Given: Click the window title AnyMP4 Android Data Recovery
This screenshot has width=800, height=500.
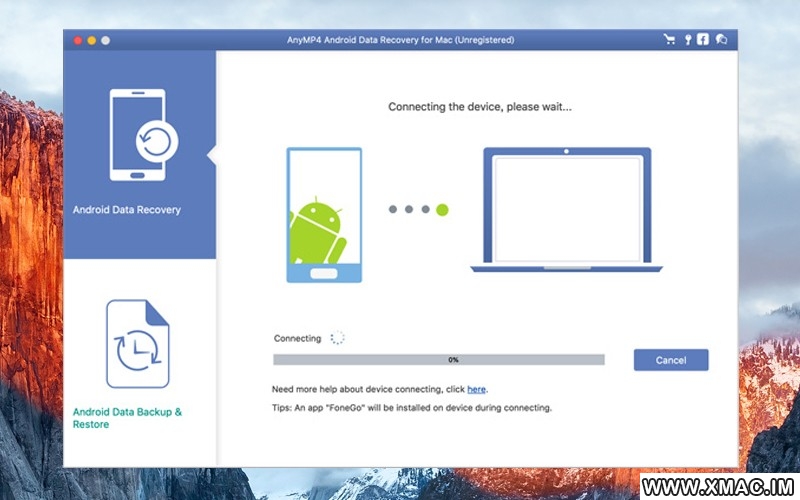Looking at the screenshot, I should point(400,40).
